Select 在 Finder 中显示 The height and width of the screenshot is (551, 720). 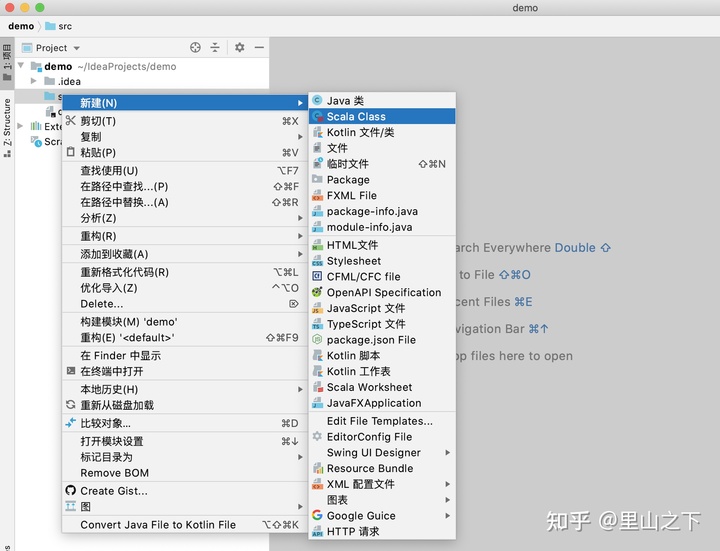point(184,355)
